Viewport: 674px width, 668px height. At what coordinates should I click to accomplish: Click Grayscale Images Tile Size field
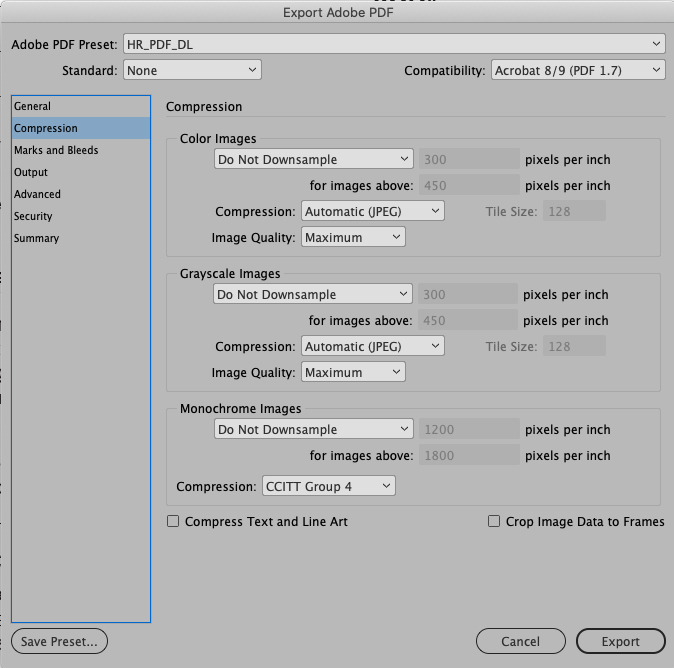tap(574, 346)
